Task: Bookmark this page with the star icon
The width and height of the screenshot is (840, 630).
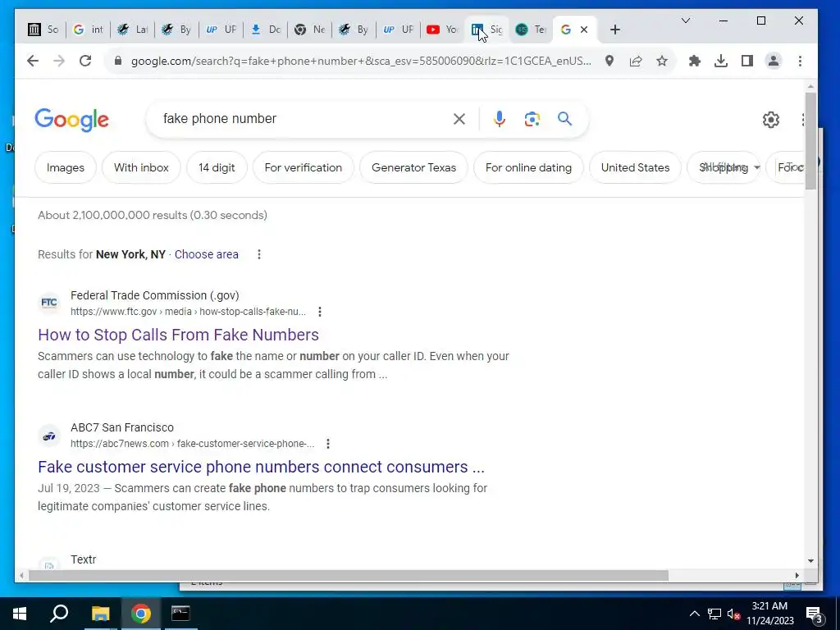Action: point(662,61)
